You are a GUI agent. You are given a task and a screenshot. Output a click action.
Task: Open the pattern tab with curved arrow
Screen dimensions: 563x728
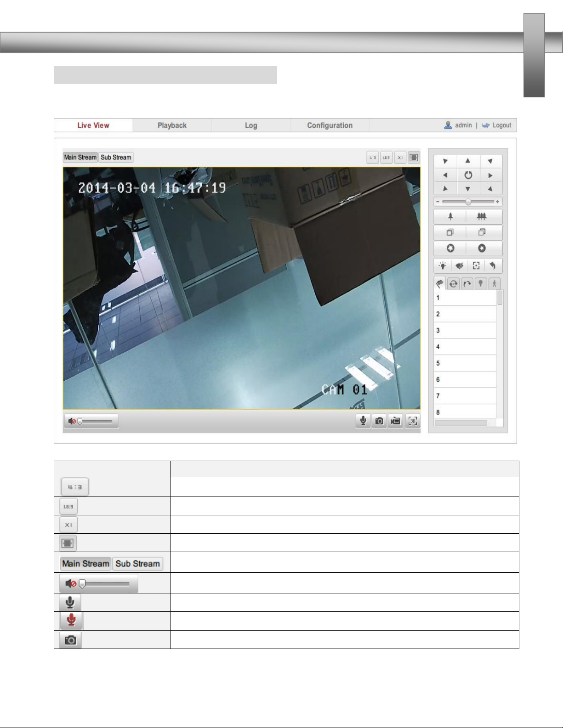(x=467, y=283)
